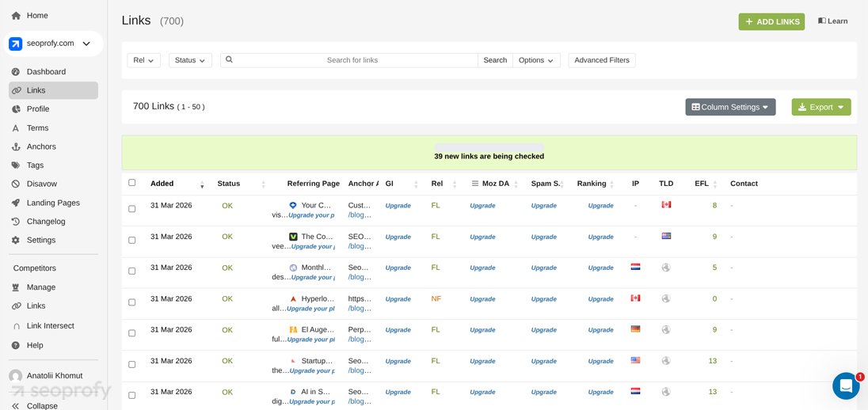Image resolution: width=868 pixels, height=410 pixels.
Task: Click the Advanced Filters button
Action: pos(601,60)
